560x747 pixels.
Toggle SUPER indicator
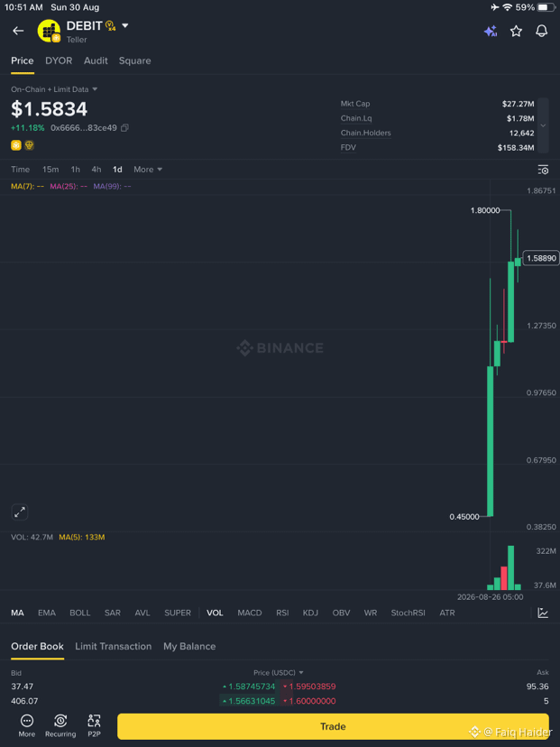point(178,613)
